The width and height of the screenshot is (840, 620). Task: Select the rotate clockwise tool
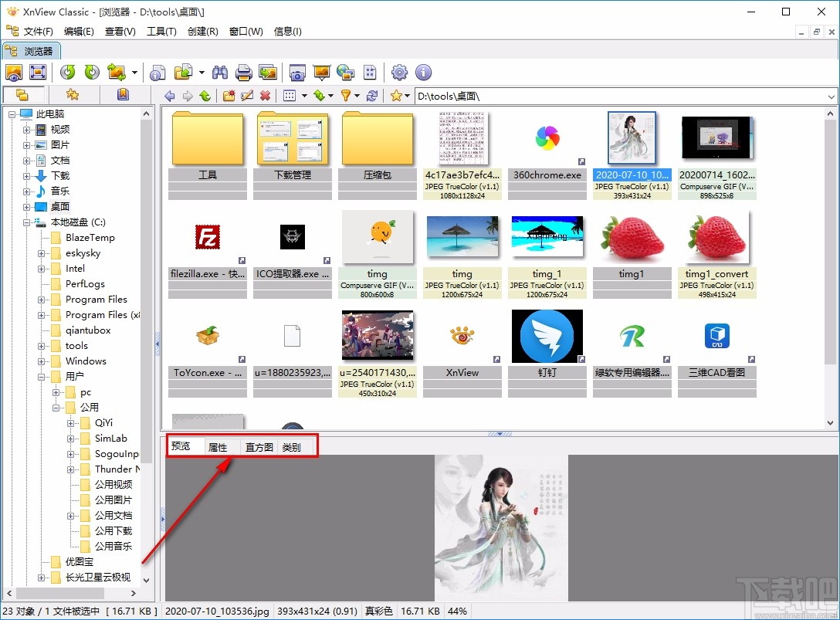(x=91, y=73)
